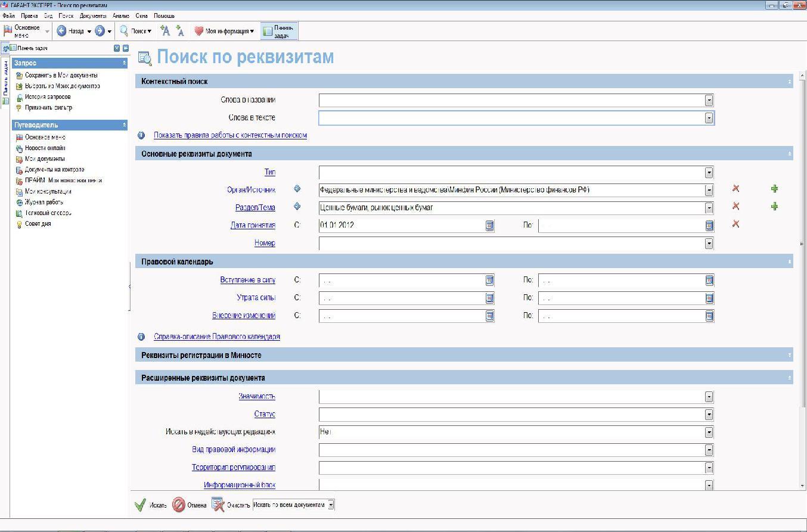807x532 pixels.
Task: Open the Искать по всем документам dropdown
Action: coord(331,505)
